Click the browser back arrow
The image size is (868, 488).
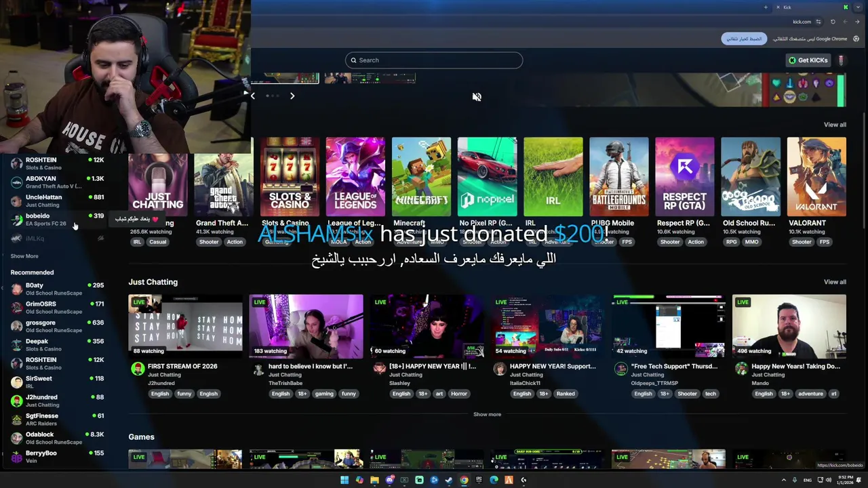tap(857, 22)
